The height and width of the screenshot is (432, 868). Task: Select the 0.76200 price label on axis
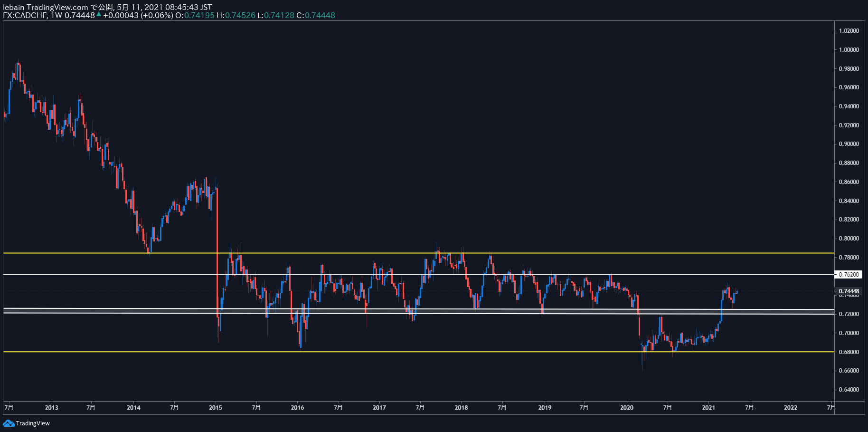pos(849,274)
